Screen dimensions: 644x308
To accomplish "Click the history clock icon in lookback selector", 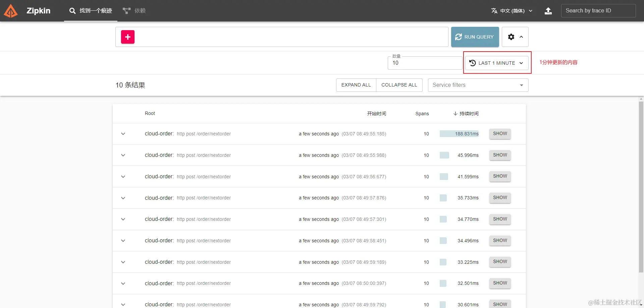I will click(x=473, y=63).
